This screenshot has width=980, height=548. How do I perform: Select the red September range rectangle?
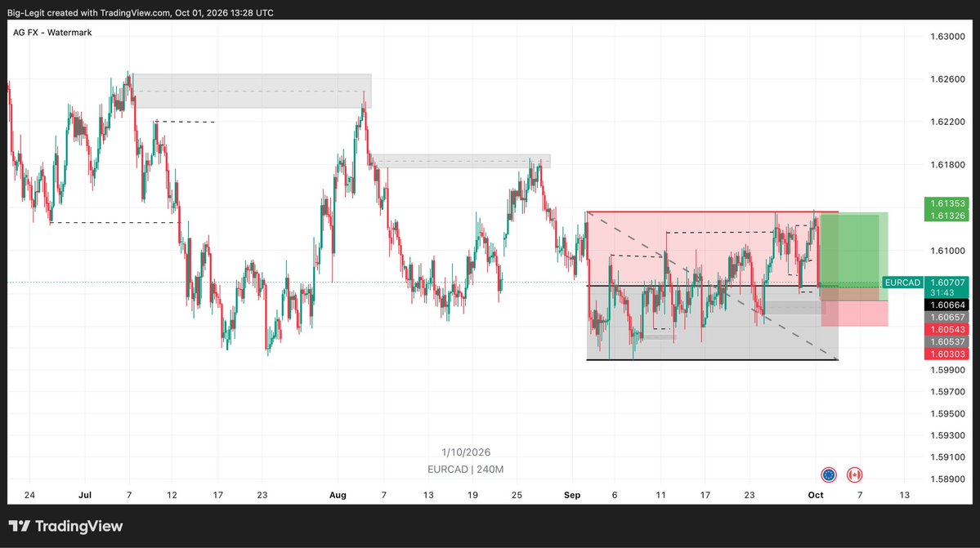tap(712, 248)
